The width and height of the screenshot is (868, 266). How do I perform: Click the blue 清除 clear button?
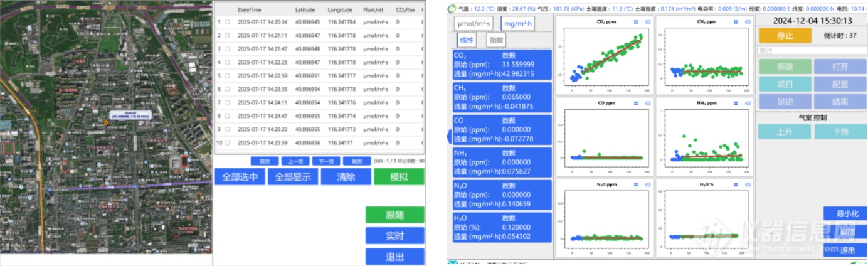coord(346,177)
